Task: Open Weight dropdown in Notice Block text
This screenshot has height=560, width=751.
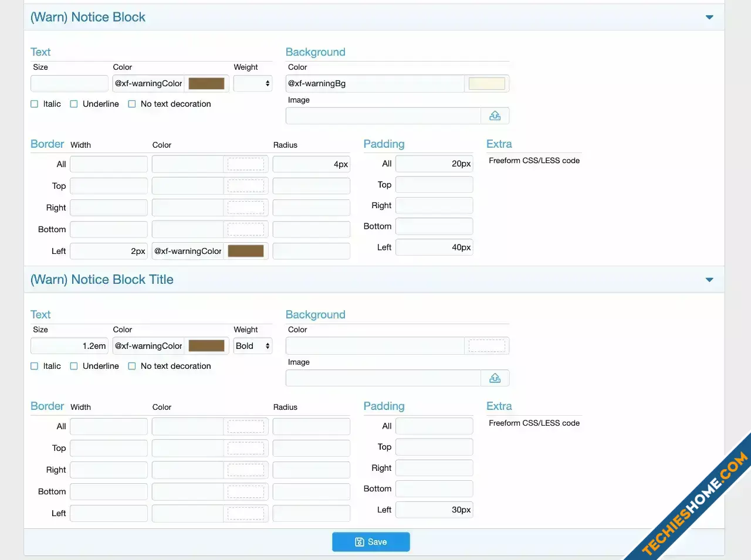Action: pos(253,83)
